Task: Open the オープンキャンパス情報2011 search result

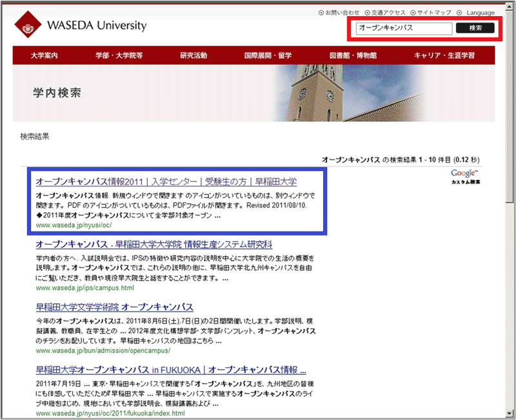Action: tap(166, 181)
